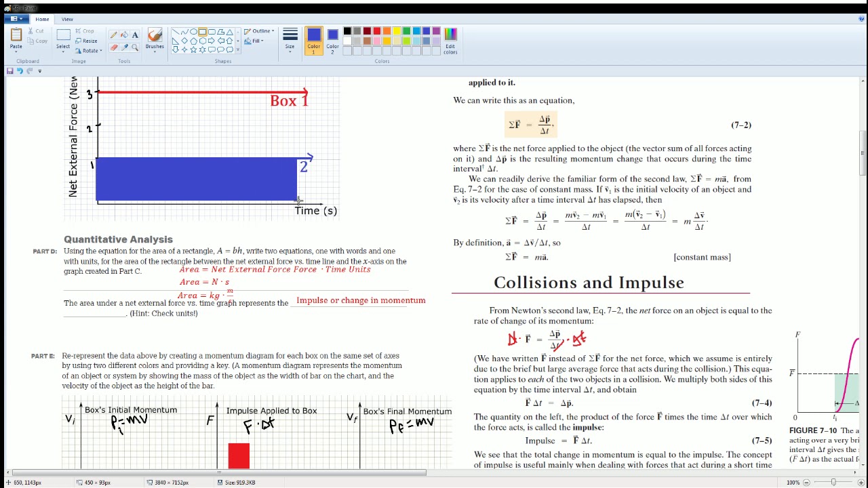Choose the Rectangle shape

point(202,32)
